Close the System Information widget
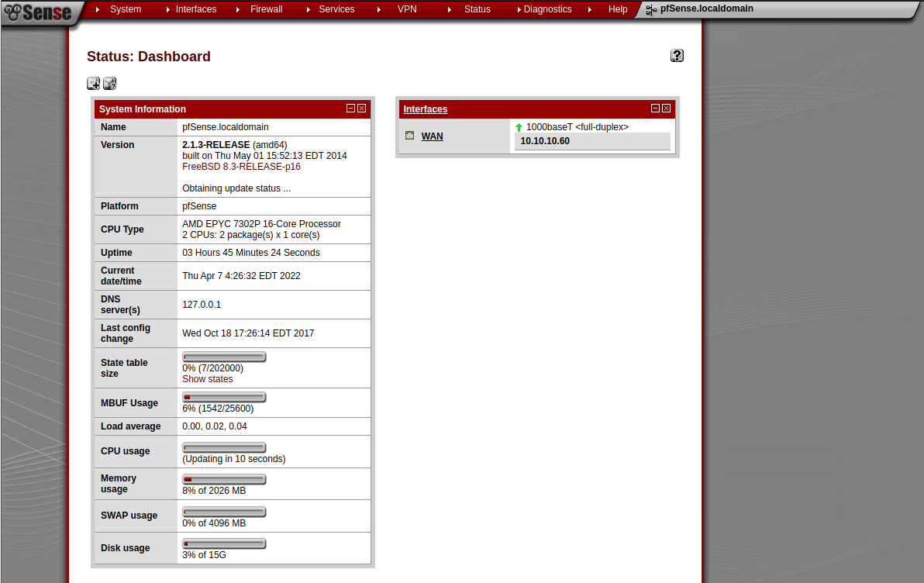The image size is (924, 583). [x=362, y=109]
